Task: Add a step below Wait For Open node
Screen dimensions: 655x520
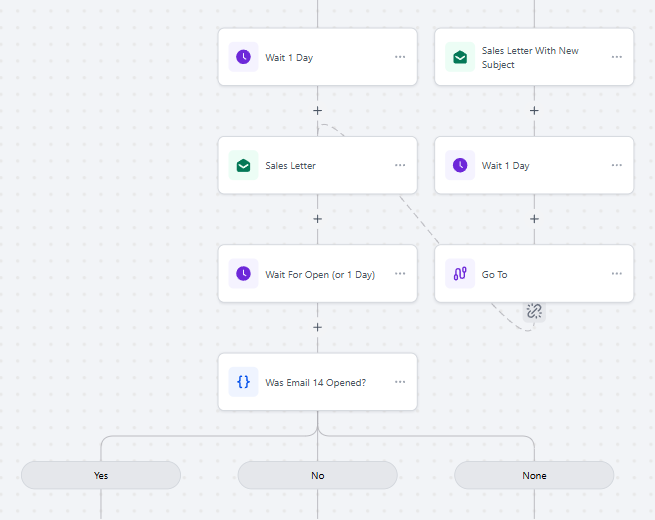Action: 317,327
